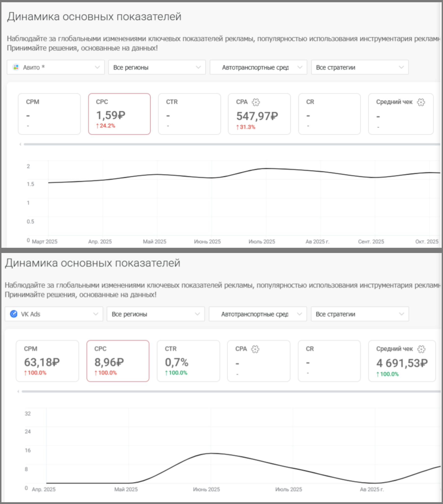Click the gear icon on the Avito panel's Средний чек card
Viewport: 443px width, 504px height.
(421, 102)
